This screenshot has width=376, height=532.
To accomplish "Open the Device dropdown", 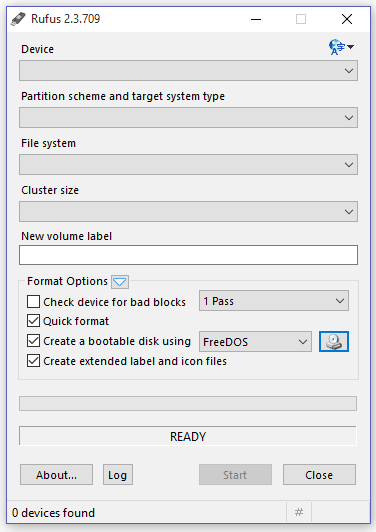I will tap(188, 71).
